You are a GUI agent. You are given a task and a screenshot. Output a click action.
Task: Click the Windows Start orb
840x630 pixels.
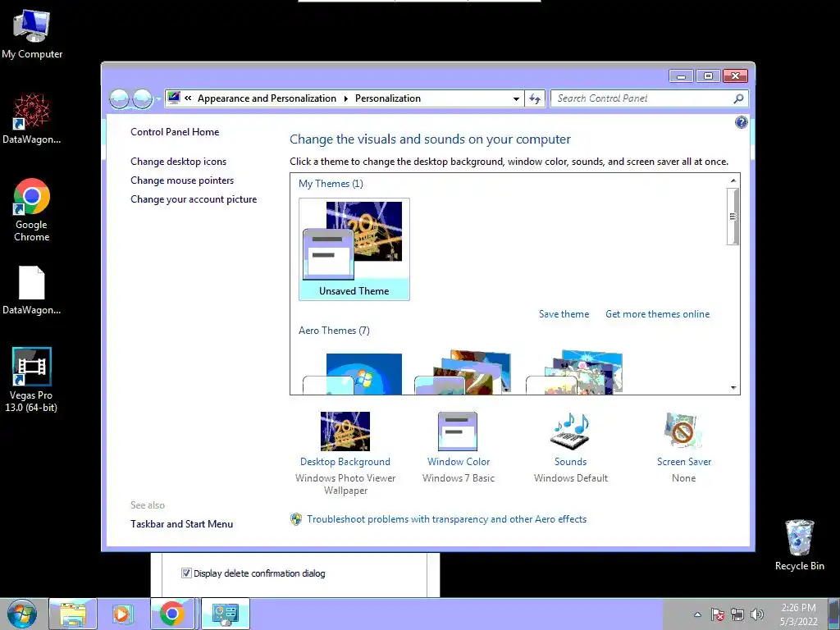[22, 614]
